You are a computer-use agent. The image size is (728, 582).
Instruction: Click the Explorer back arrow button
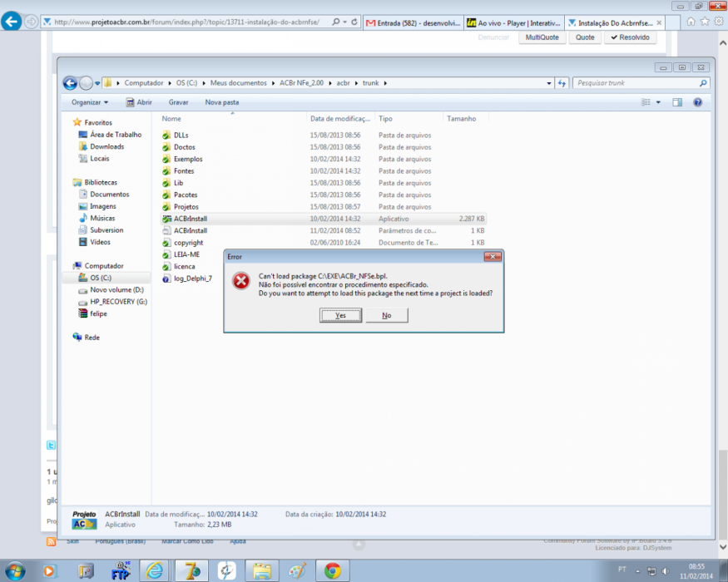coord(70,83)
